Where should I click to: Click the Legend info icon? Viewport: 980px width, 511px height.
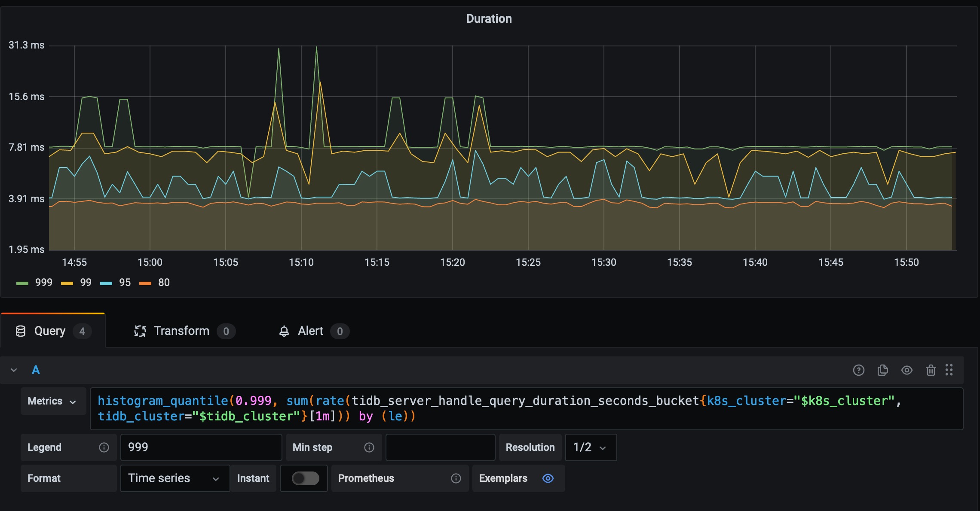point(104,447)
